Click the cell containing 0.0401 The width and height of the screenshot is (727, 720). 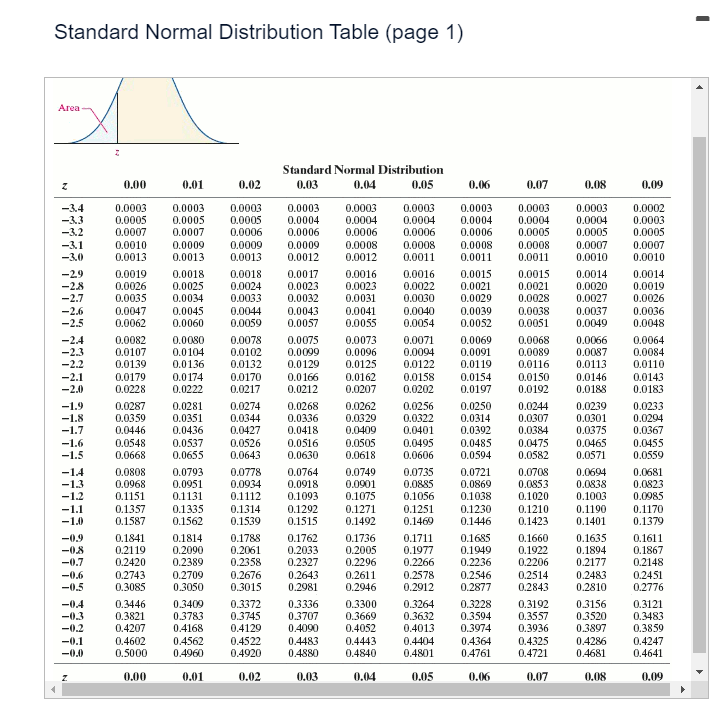pos(419,430)
